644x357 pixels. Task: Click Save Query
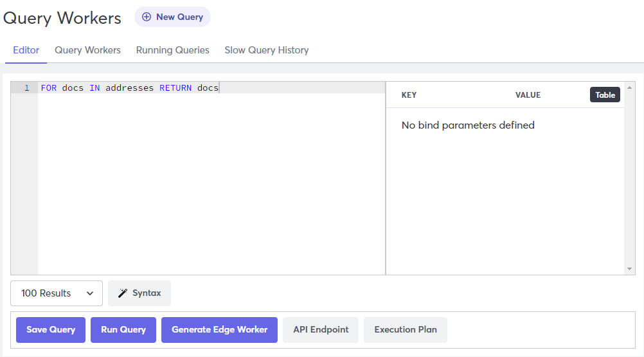[x=51, y=330]
